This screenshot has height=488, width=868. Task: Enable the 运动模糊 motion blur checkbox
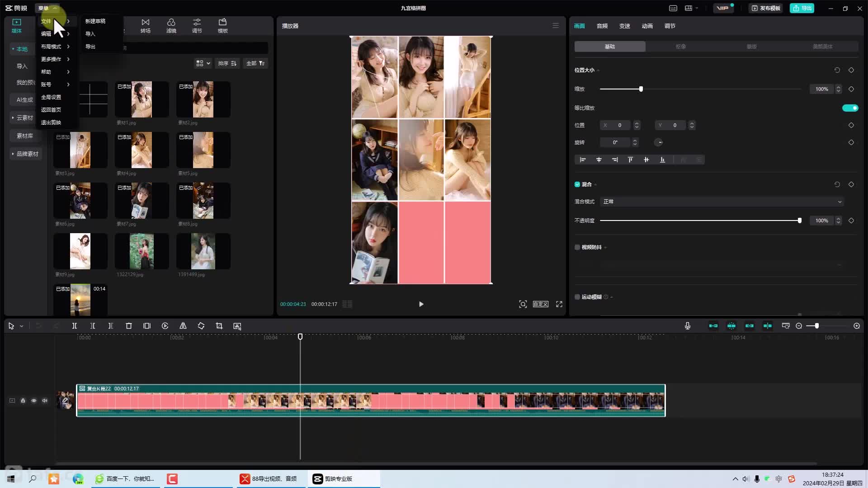coord(577,297)
